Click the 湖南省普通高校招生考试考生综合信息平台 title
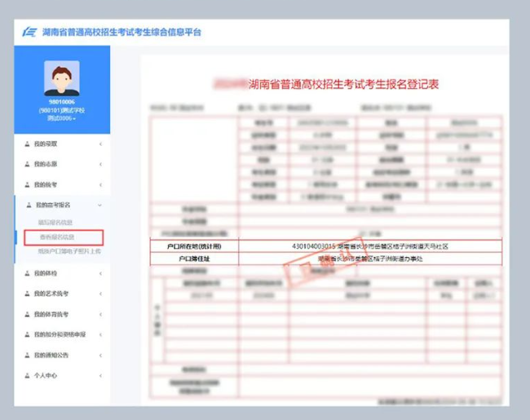The height and width of the screenshot is (420, 530). 121,33
